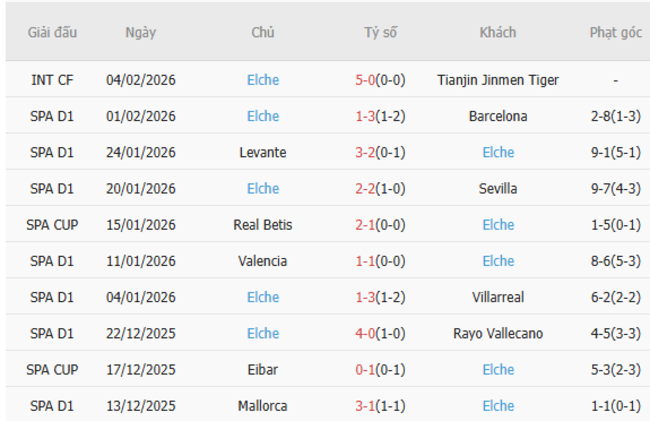650x421 pixels.
Task: Click the Elche link in the 13/12/2025 row
Action: [x=498, y=406]
